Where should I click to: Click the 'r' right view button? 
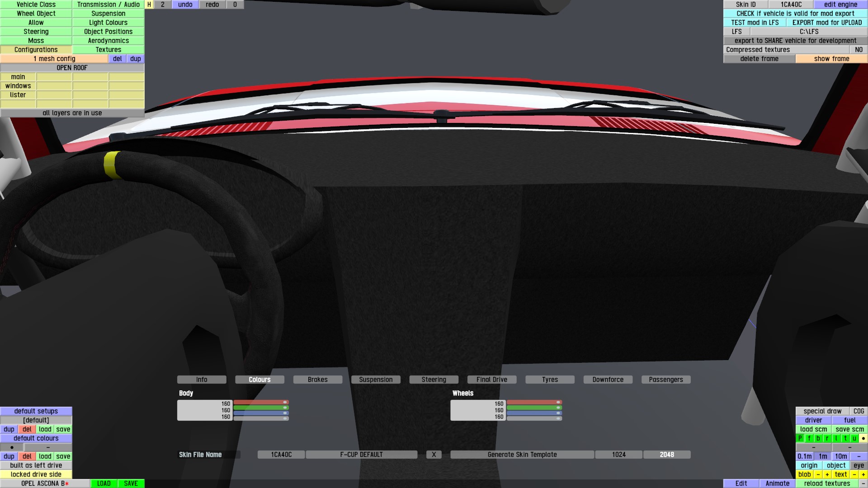pyautogui.click(x=827, y=438)
